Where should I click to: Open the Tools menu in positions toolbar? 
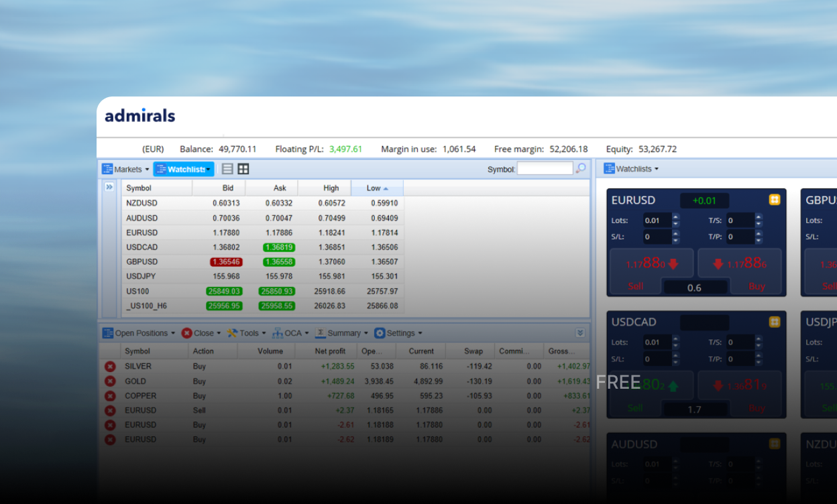(x=246, y=333)
